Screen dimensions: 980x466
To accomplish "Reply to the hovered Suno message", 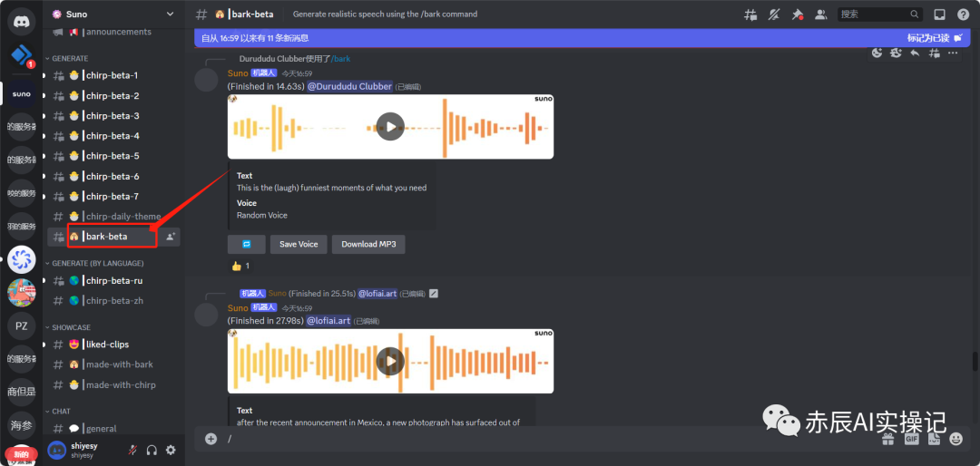I will click(915, 53).
